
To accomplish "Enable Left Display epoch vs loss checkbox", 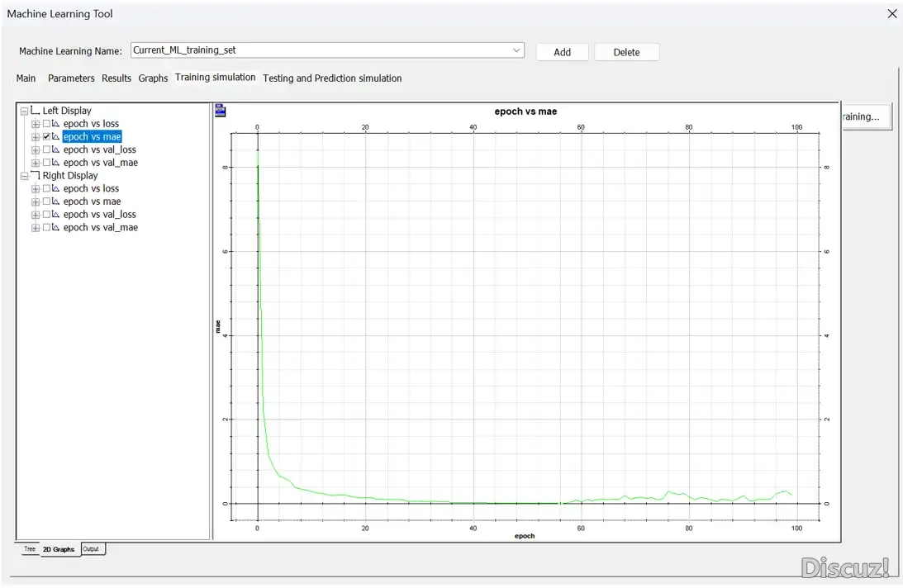I will coord(46,124).
